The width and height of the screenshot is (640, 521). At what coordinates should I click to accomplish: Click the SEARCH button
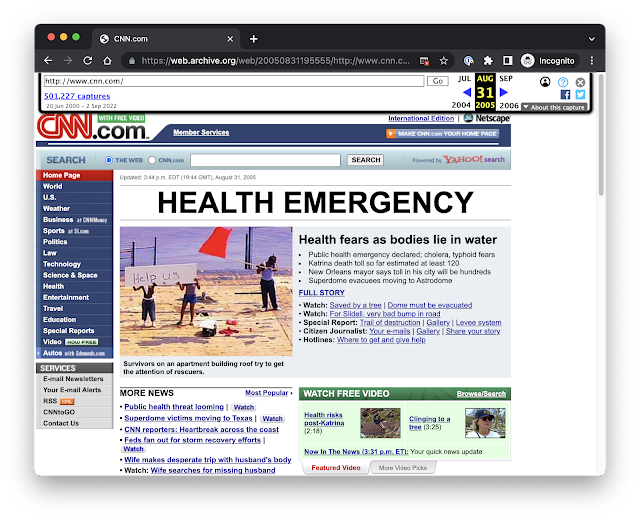366,160
